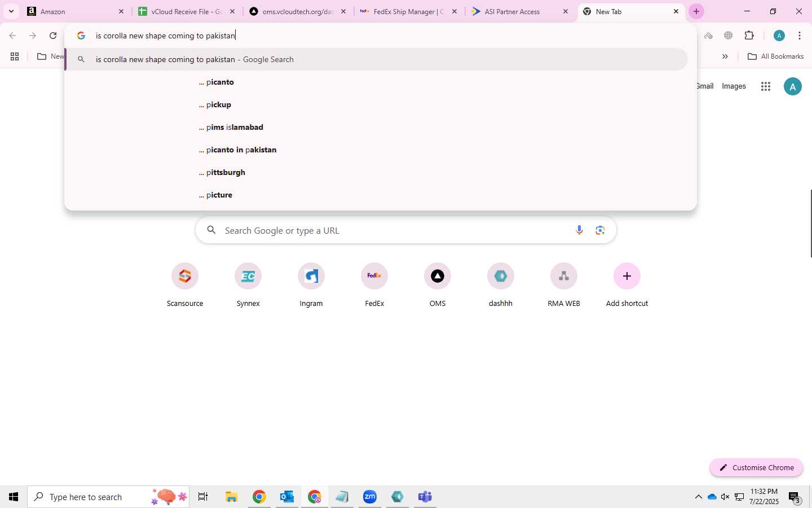Open the All Bookmarks folder
The image size is (812, 508).
point(775,56)
